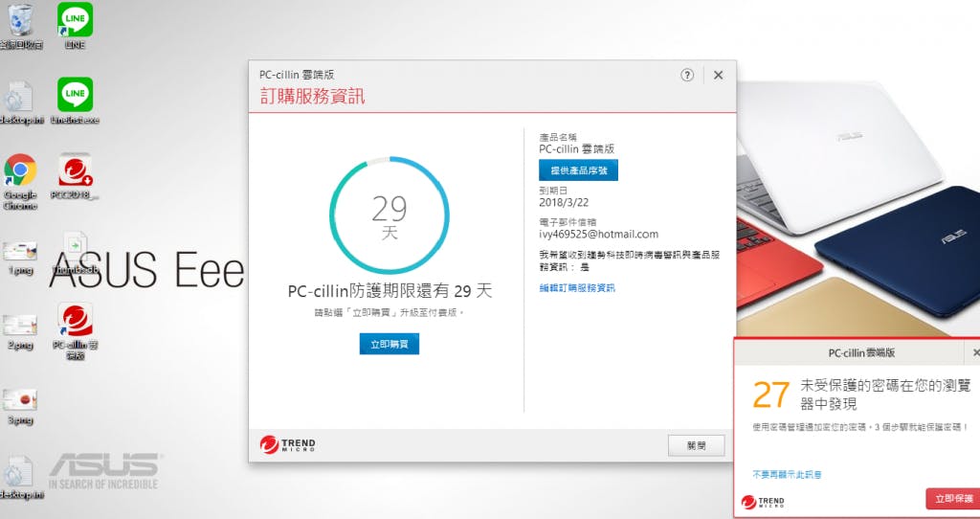
Task: Open the 3.png image file
Action: [x=20, y=399]
